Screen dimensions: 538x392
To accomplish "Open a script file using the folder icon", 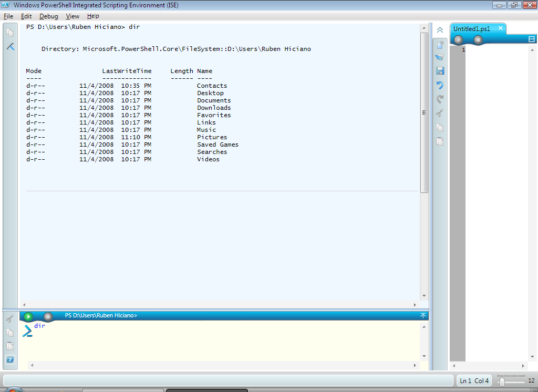I will [x=440, y=57].
